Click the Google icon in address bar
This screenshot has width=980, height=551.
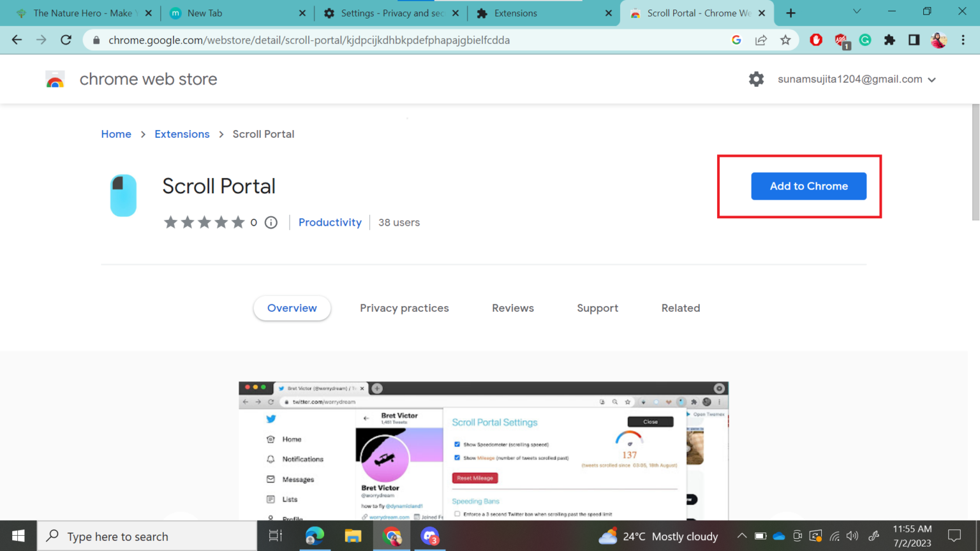click(x=736, y=40)
